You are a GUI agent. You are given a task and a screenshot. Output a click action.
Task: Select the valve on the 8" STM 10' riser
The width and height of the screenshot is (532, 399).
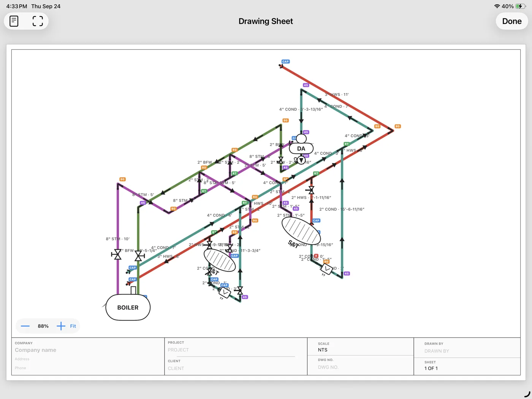[117, 254]
